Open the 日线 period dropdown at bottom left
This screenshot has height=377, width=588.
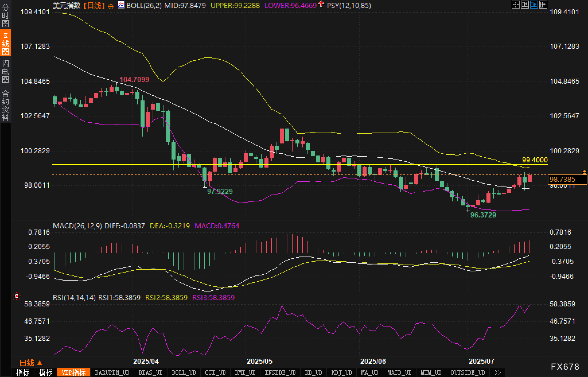pos(31,363)
